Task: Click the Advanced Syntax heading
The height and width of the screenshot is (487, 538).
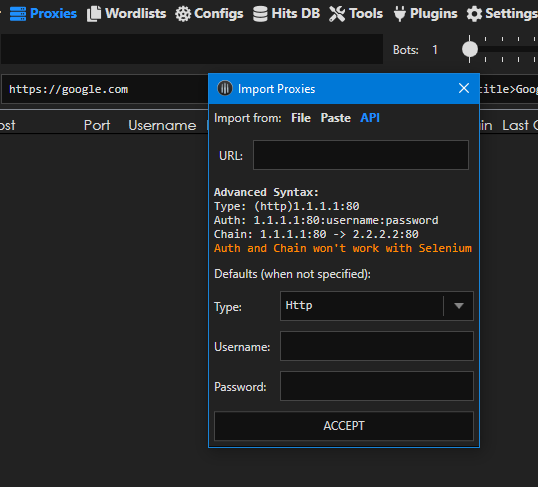Action: tap(266, 192)
